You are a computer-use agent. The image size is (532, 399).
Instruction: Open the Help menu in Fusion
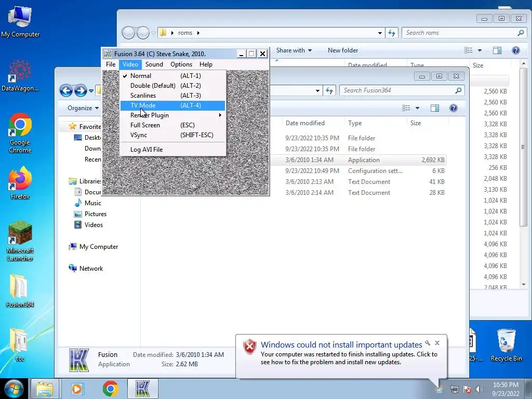(206, 64)
